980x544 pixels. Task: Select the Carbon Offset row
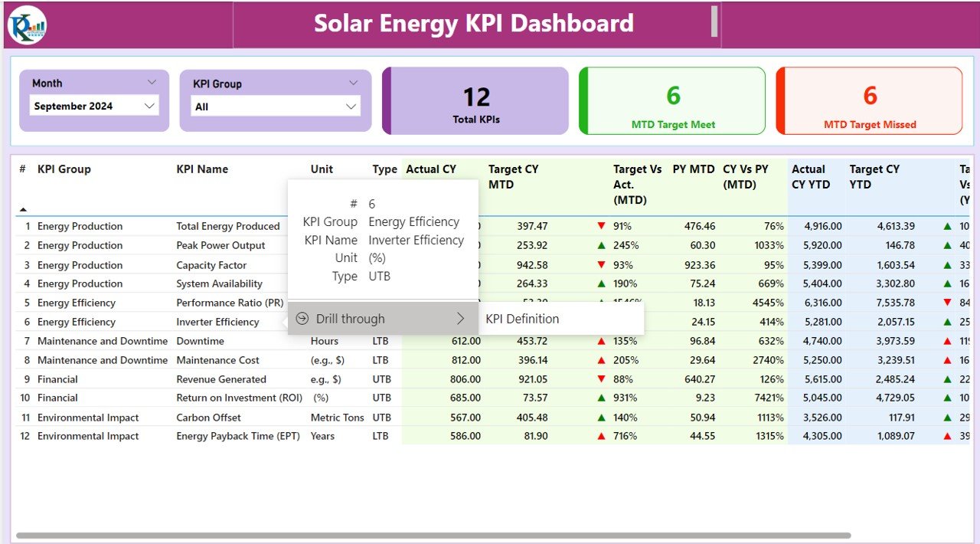coord(490,418)
